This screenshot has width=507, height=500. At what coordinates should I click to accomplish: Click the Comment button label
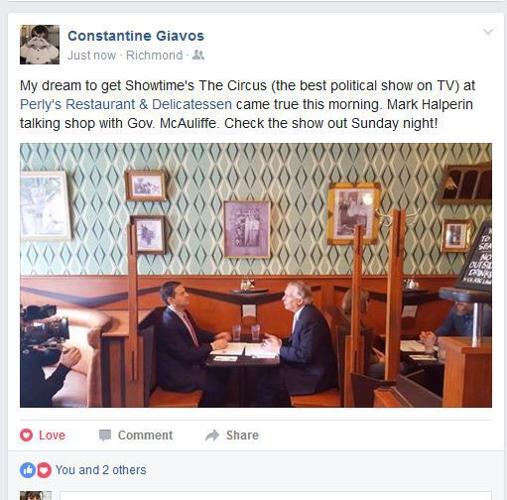coord(145,435)
